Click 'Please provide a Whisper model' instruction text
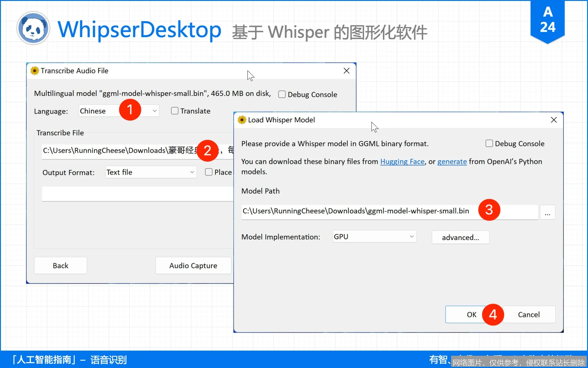588x368 pixels. (x=335, y=144)
